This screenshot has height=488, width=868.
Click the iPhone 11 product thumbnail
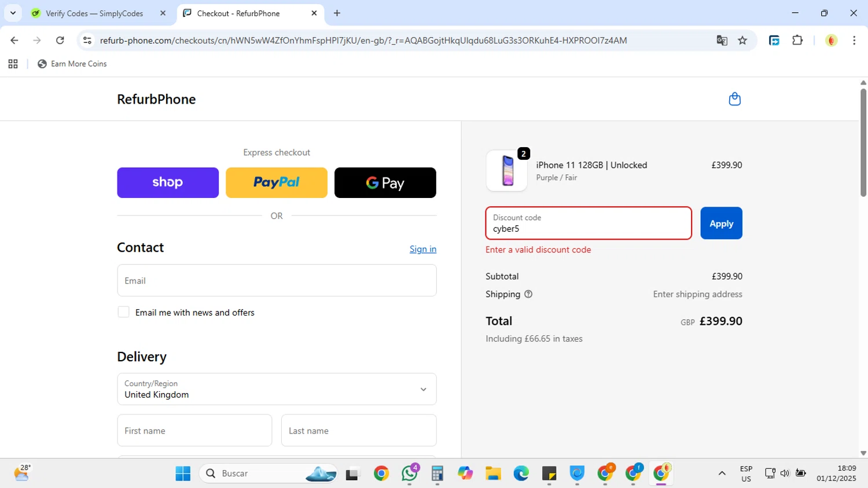coord(507,171)
